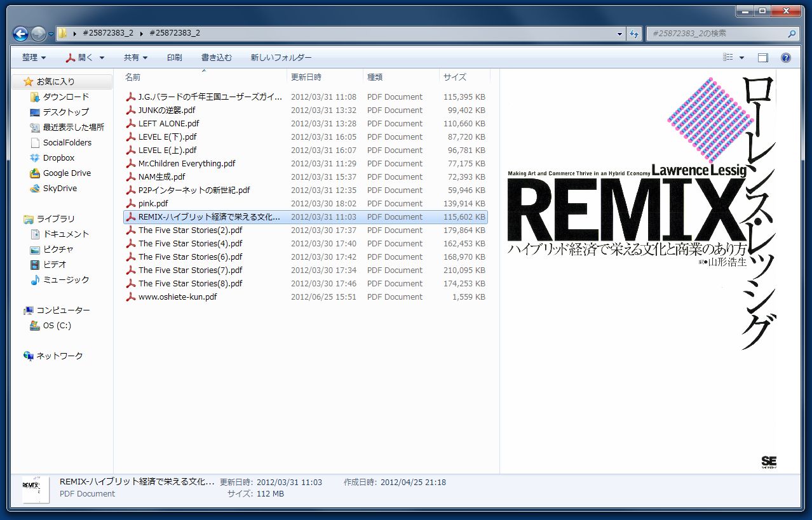Select ネットワーク in the navigation pane
Image resolution: width=812 pixels, height=520 pixels.
[60, 356]
